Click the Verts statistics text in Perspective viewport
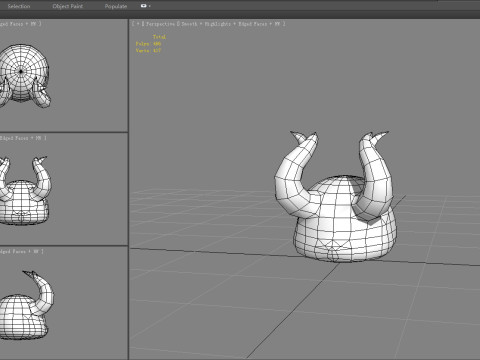Viewport: 480px width, 360px height. (x=148, y=50)
